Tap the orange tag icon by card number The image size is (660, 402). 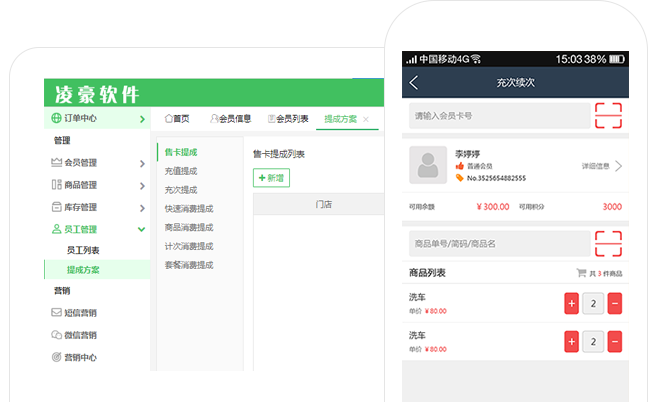coord(460,178)
